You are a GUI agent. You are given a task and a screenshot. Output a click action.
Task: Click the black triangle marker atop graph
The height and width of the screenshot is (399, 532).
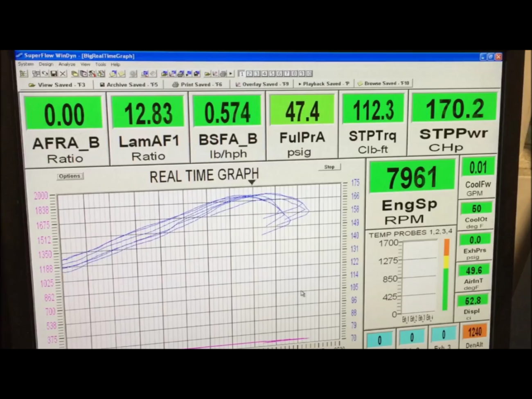click(x=252, y=182)
